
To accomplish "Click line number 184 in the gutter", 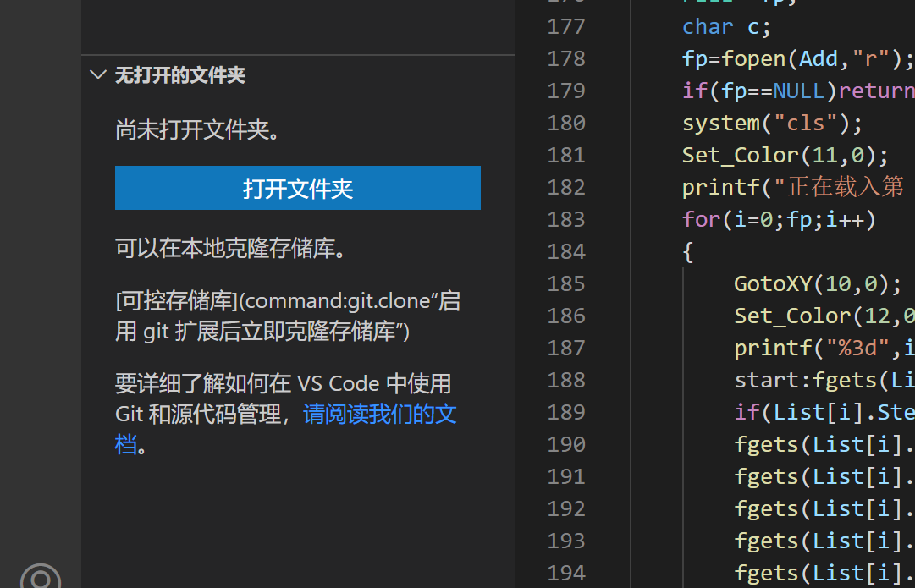I will click(565, 251).
